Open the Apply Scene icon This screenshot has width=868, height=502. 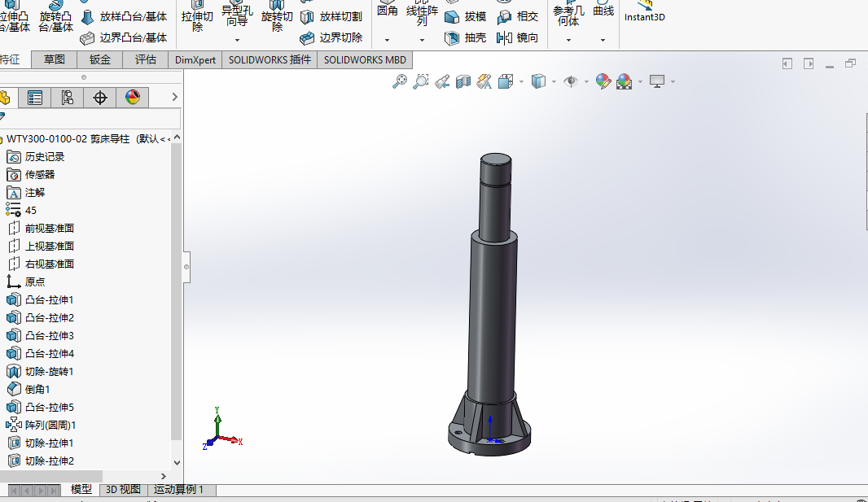click(x=624, y=82)
